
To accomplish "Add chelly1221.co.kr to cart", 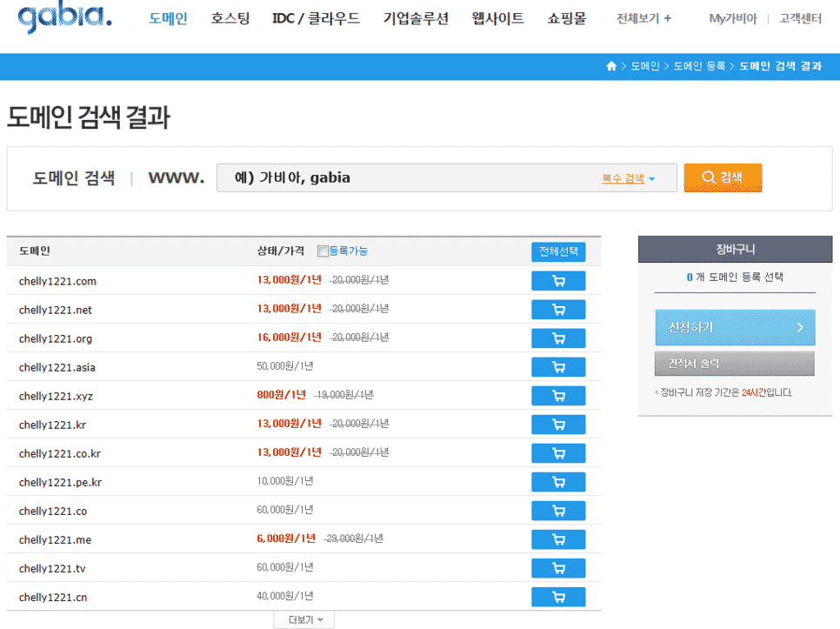I will point(558,453).
